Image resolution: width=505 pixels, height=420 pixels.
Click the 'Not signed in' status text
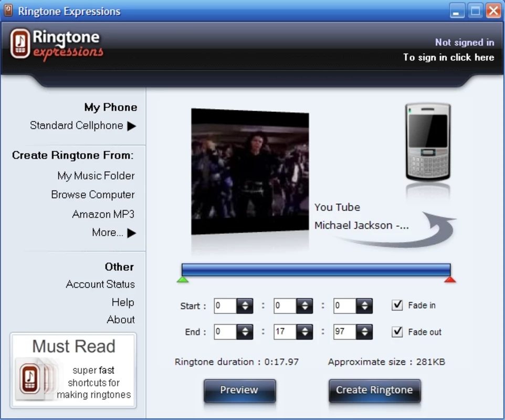(x=465, y=42)
